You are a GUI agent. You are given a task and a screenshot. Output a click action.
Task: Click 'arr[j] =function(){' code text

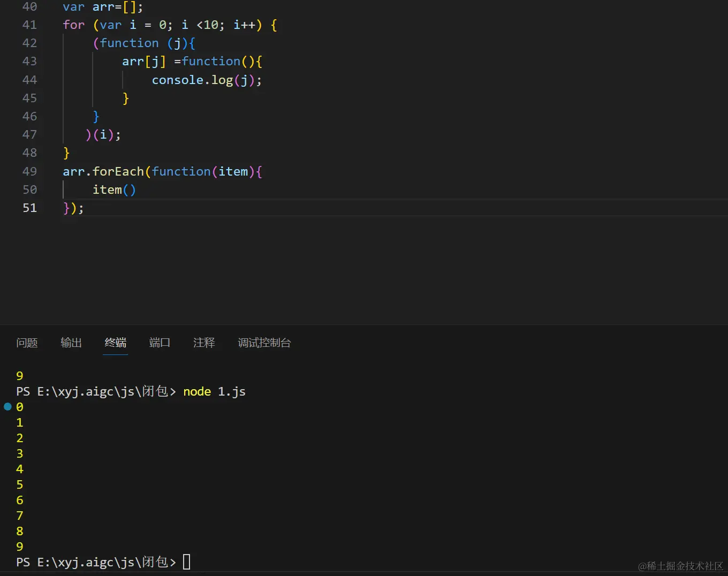192,62
